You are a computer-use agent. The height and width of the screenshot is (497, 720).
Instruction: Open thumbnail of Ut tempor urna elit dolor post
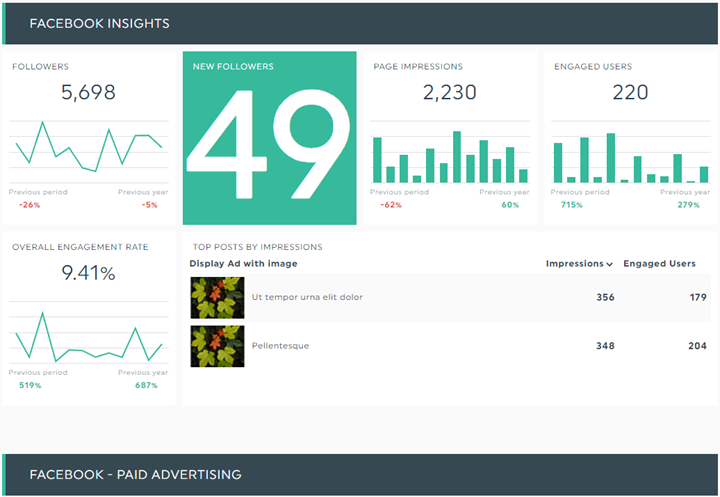coord(217,298)
